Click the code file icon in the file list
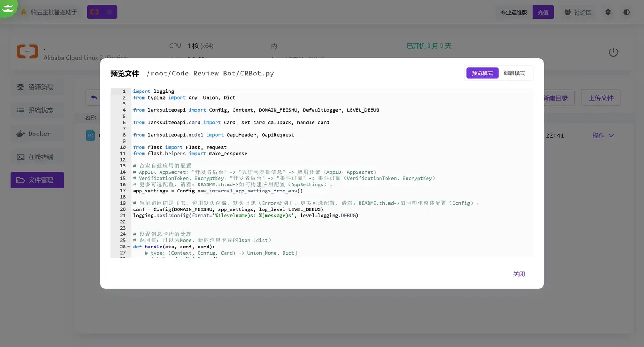Screen dimensions: 644x347 pos(90,135)
